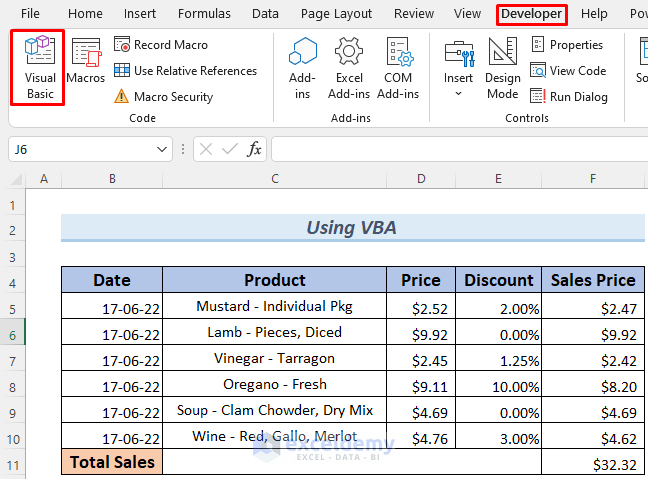This screenshot has height=479, width=648.
Task: Select column F header
Action: 593,179
